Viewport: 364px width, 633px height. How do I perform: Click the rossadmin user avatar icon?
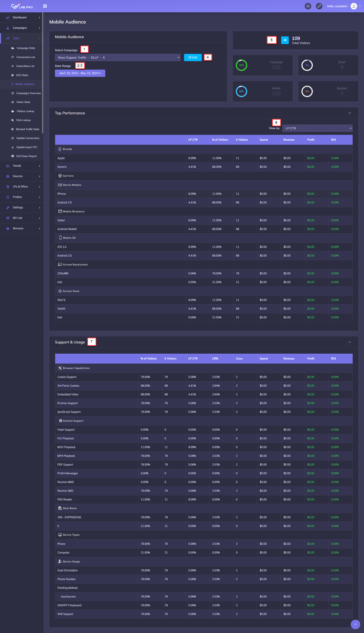coord(354,6)
